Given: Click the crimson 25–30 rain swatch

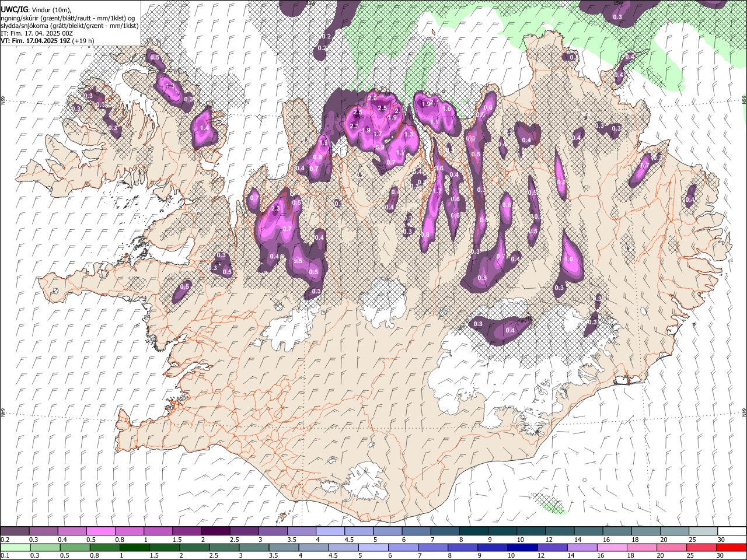Looking at the screenshot, I should (x=701, y=547).
